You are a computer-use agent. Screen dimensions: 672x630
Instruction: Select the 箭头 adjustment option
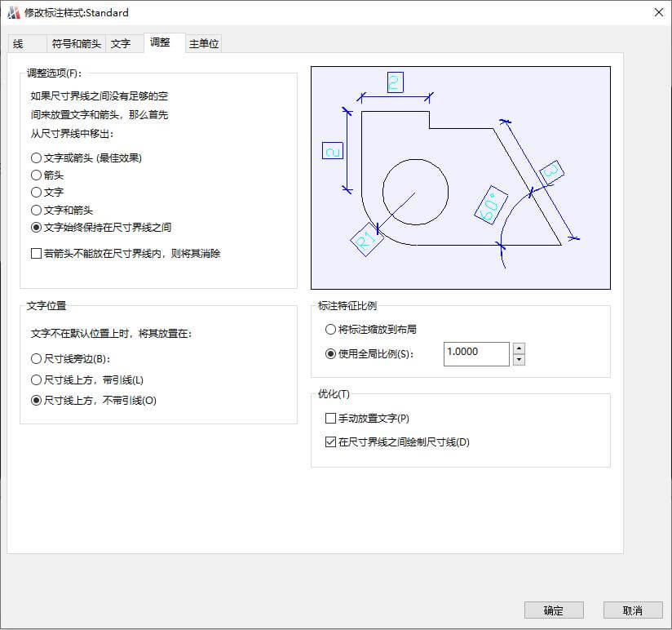[x=36, y=175]
